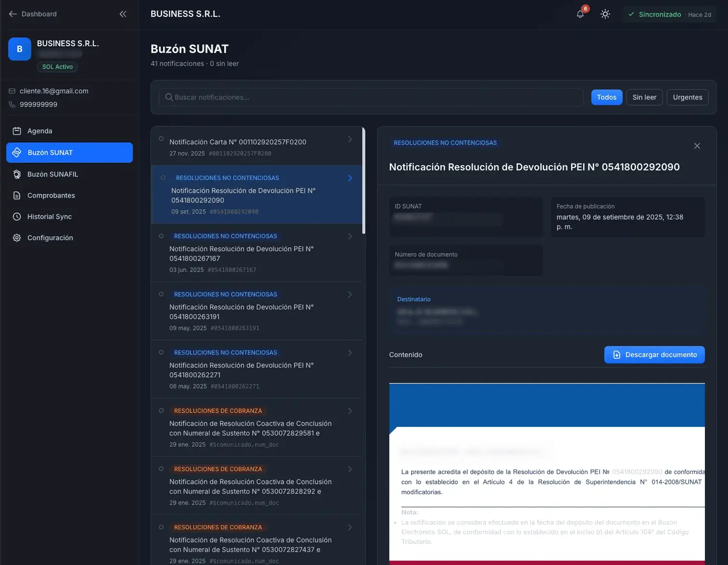Screen dimensions: 728x565
Task: Show only Urgentes notifications
Action: point(687,97)
